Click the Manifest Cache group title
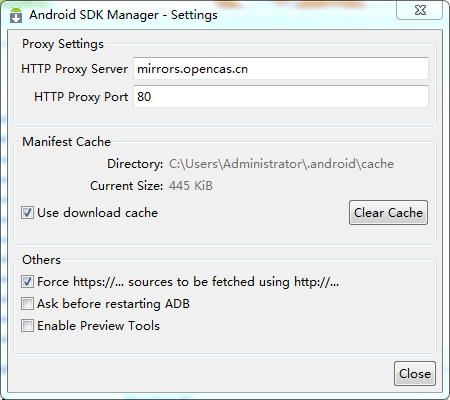Viewport: 450px width, 400px height. coord(66,142)
